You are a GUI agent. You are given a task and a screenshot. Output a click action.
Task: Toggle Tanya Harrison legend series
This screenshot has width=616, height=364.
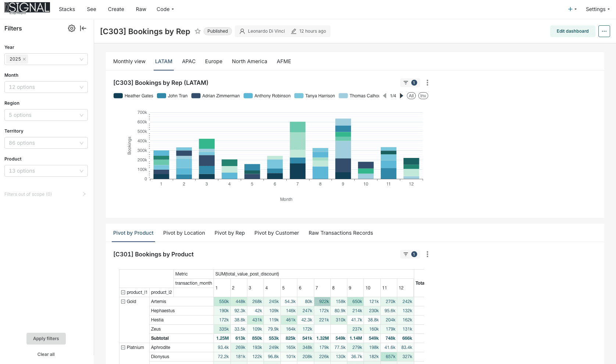pyautogui.click(x=315, y=96)
